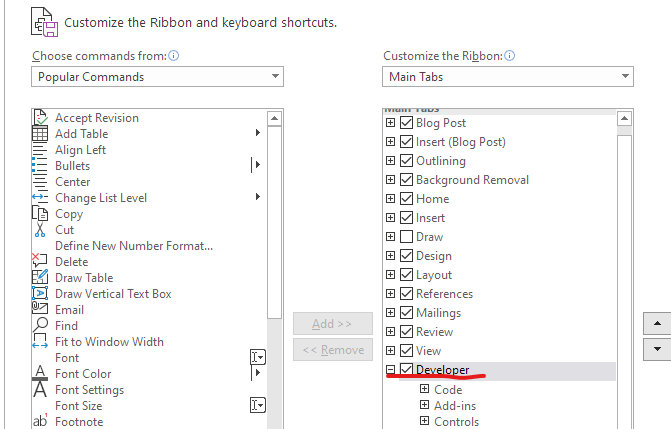Select References in the Main Tabs list
Screen dimensions: 671x429
click(x=444, y=294)
